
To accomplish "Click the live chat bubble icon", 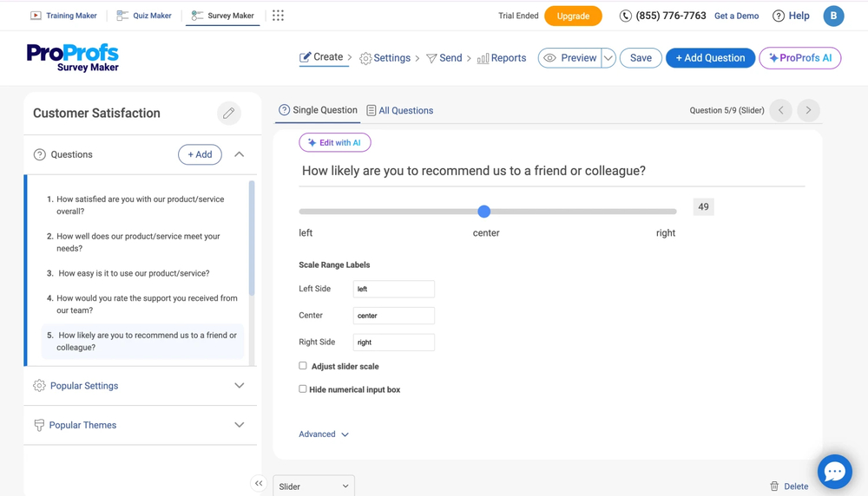I will 834,471.
